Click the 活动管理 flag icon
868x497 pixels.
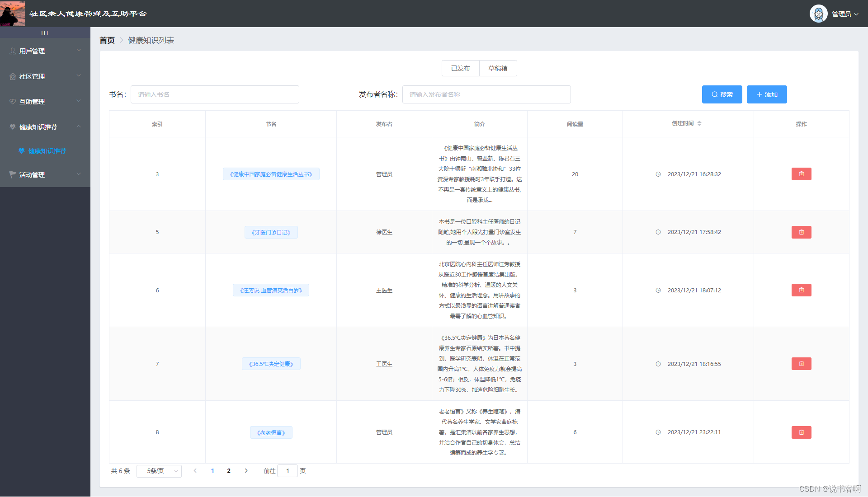click(x=13, y=175)
